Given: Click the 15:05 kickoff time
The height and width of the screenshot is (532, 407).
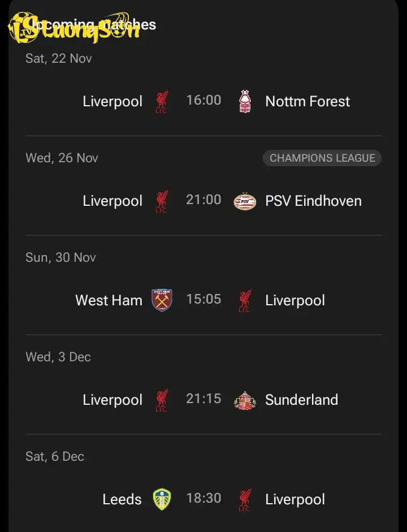Looking at the screenshot, I should pos(203,299).
